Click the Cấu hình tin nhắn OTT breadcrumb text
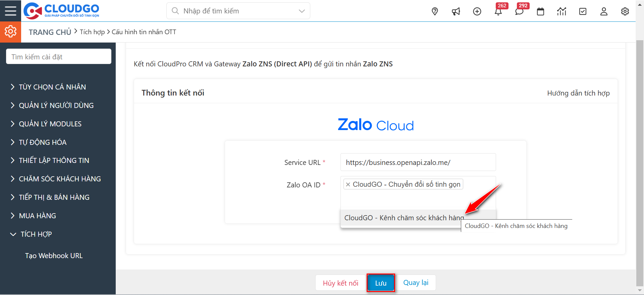The image size is (644, 295). 144,32
